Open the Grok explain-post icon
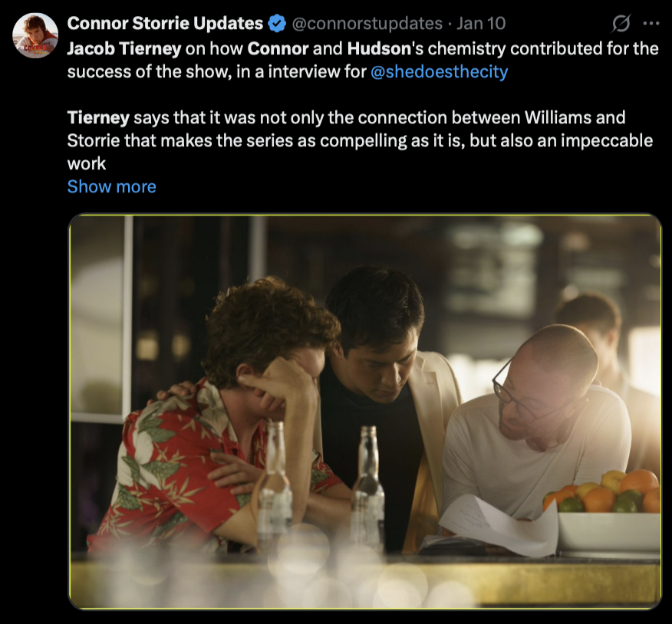The height and width of the screenshot is (624, 672). [x=621, y=24]
